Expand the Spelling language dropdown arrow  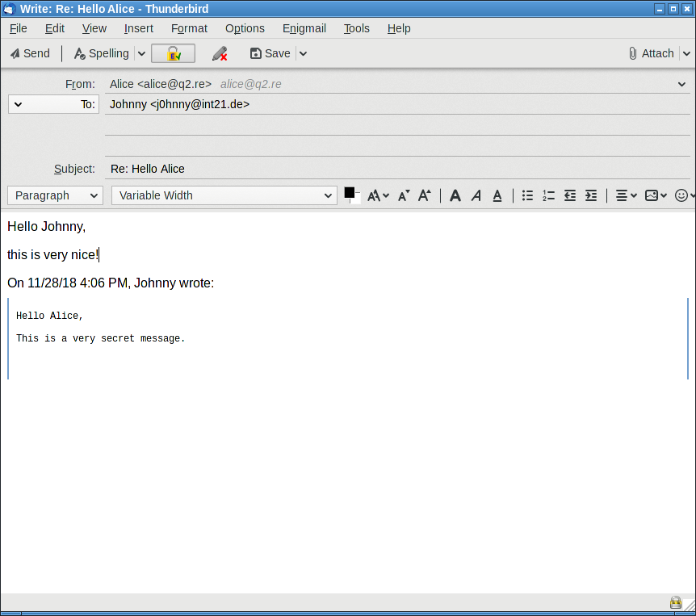tap(141, 53)
